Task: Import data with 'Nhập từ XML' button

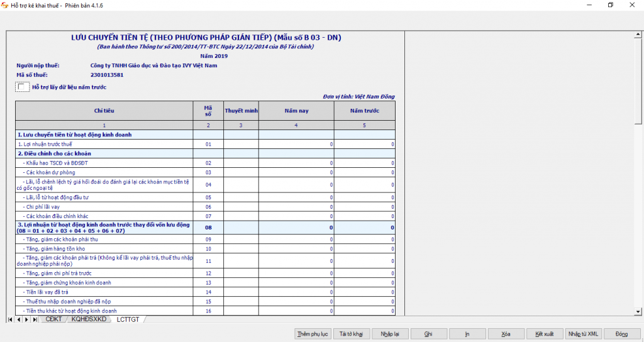Action: [584, 334]
